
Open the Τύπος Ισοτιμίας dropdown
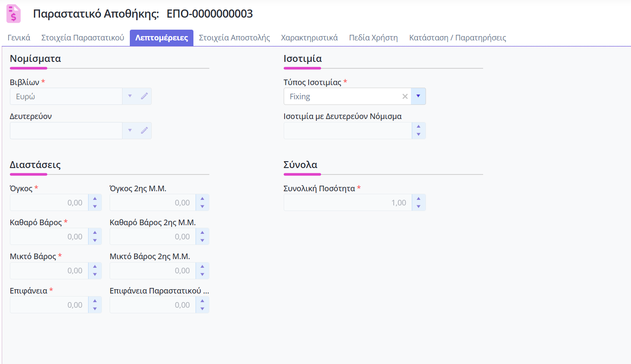tap(418, 96)
